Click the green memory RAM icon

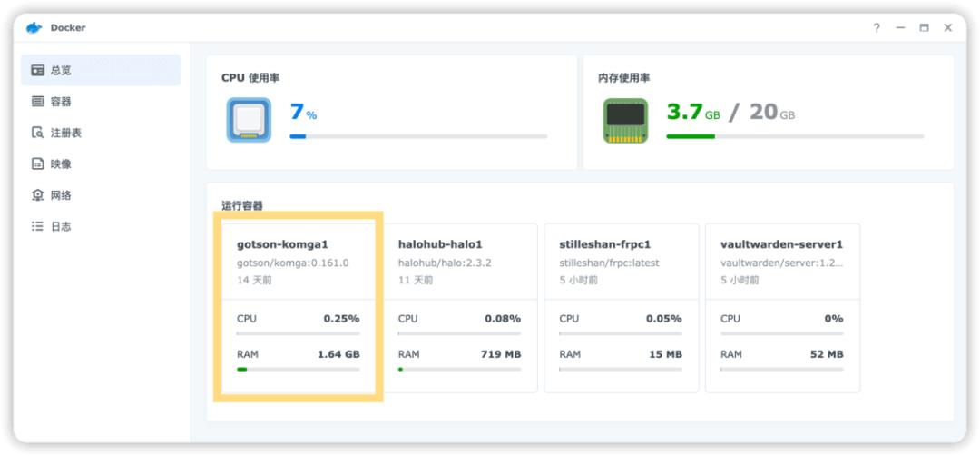[x=625, y=120]
